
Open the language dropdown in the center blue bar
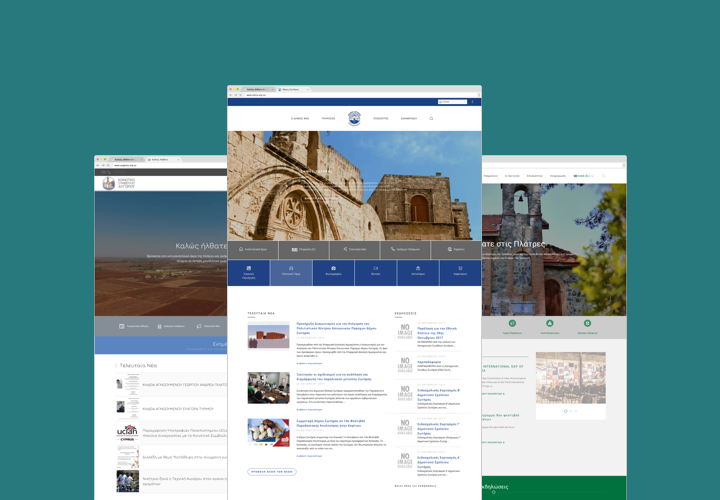(453, 102)
